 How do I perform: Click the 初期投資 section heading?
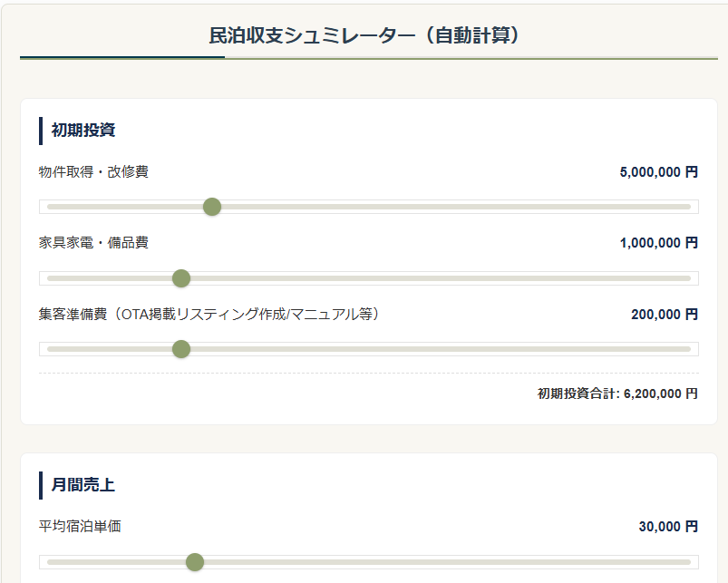(83, 131)
